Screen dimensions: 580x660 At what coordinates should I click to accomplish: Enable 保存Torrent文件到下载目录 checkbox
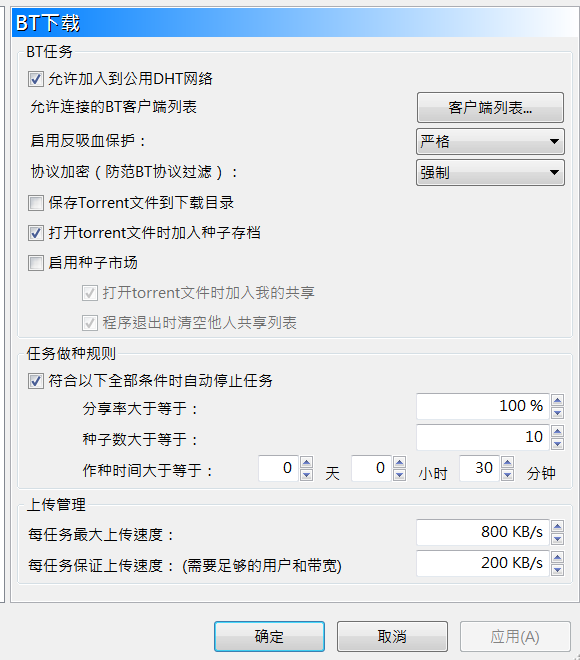[x=36, y=203]
